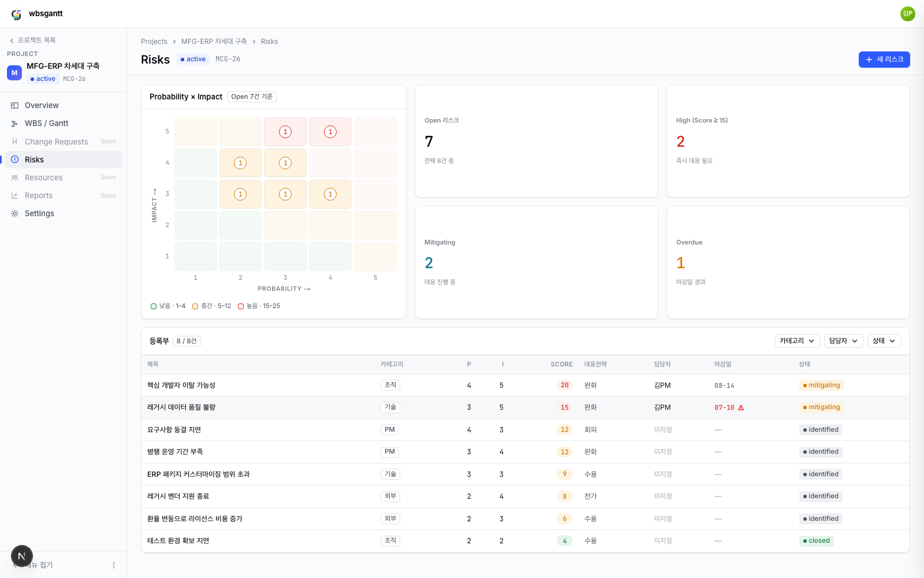
Task: Click the Risks sidebar icon
Action: [15, 160]
